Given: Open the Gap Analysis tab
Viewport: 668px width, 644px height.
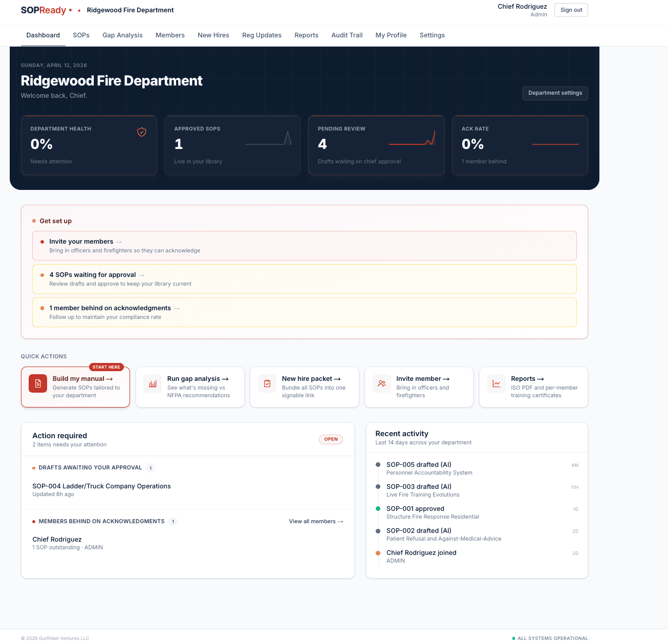Looking at the screenshot, I should click(122, 35).
